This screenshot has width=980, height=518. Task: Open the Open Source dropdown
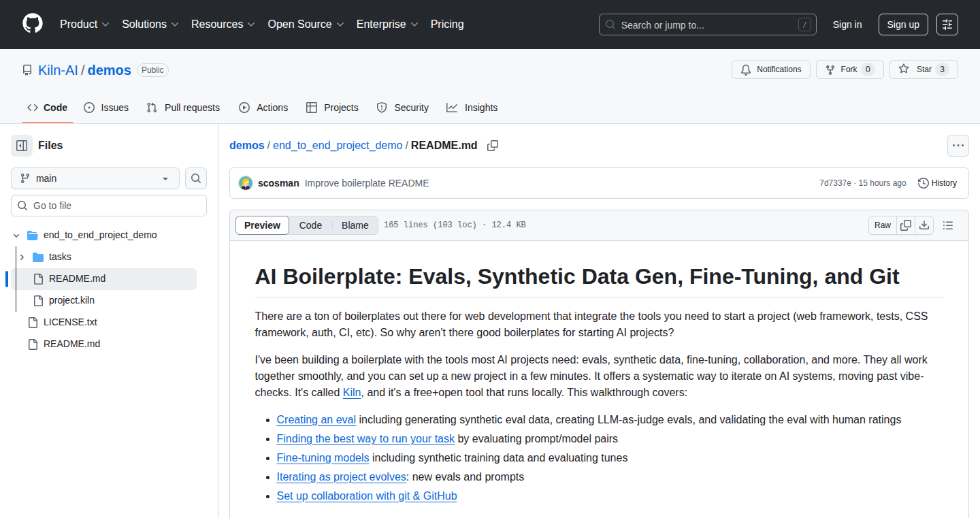point(306,25)
